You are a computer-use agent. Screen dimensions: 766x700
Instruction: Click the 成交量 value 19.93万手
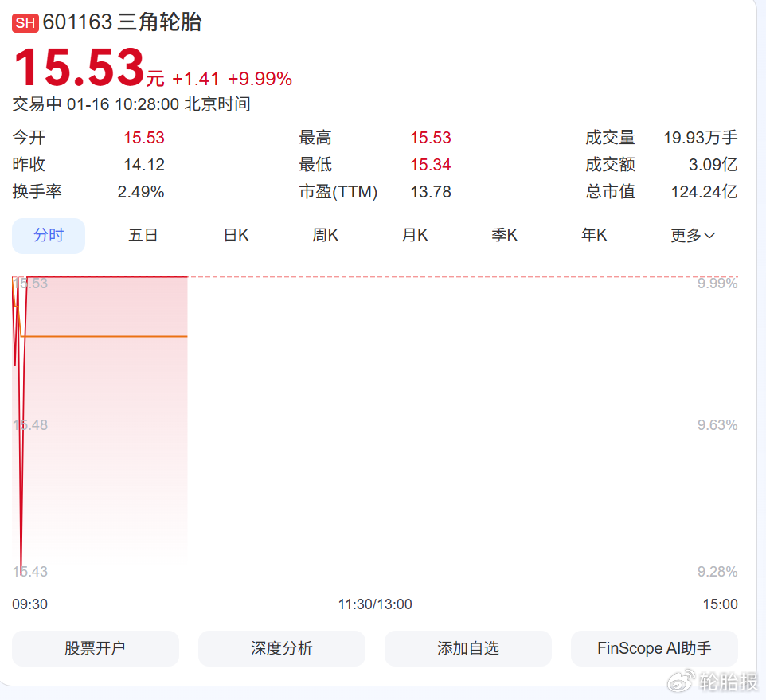pos(701,138)
